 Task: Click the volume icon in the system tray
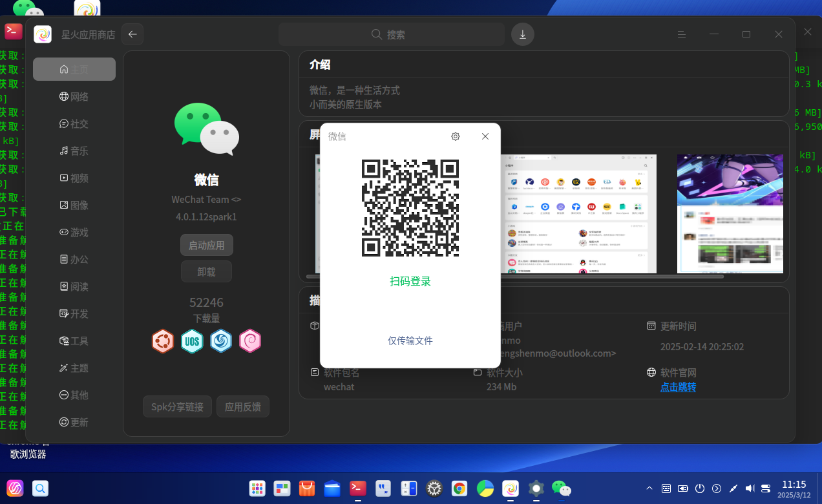click(x=750, y=488)
